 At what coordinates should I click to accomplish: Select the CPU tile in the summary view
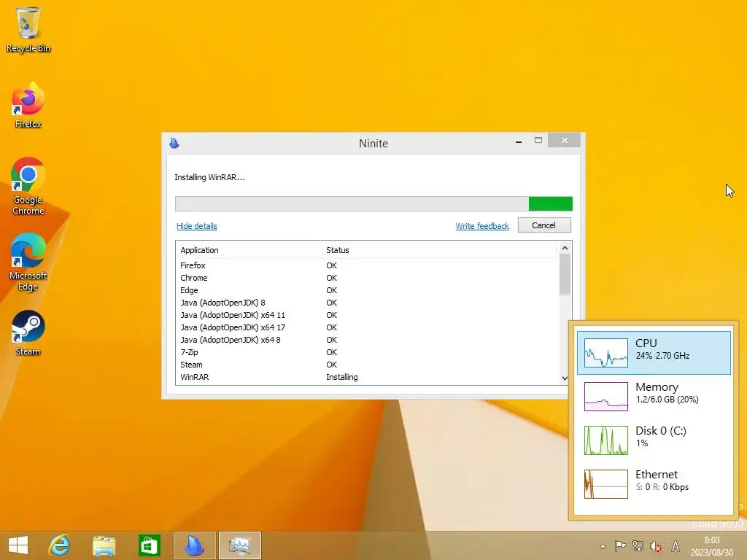click(654, 353)
